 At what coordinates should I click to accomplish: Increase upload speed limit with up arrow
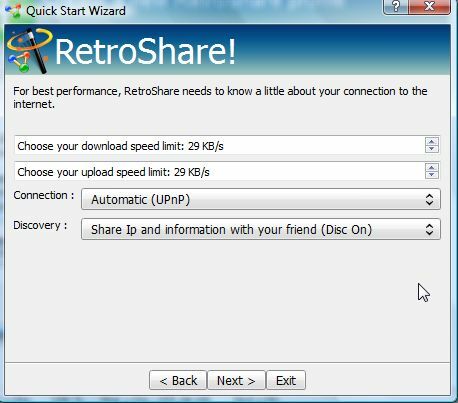click(432, 167)
